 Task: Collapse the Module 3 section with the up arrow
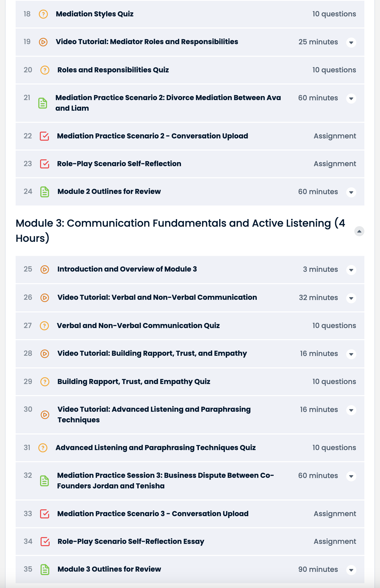point(359,231)
